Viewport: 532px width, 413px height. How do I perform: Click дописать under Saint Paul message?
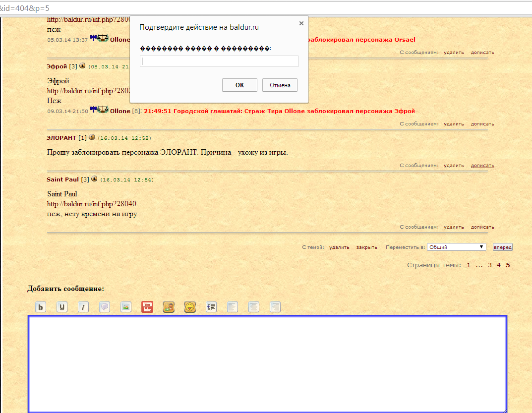click(x=483, y=227)
